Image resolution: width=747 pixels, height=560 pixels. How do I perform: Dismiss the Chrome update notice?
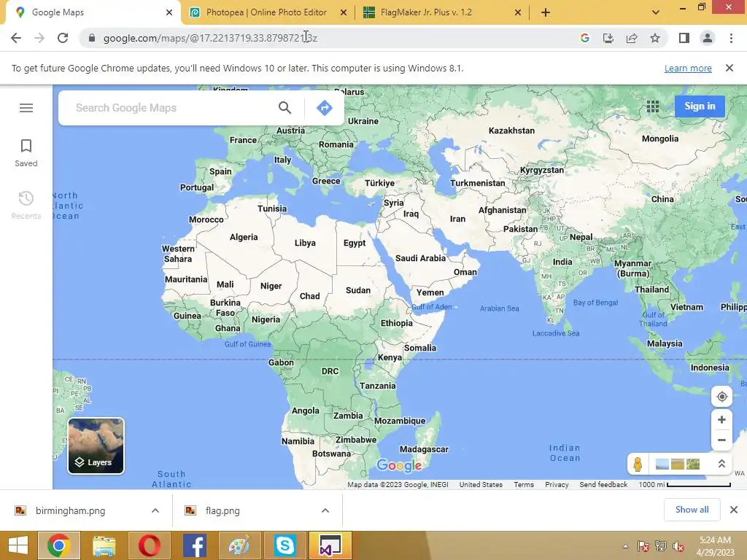(x=729, y=68)
